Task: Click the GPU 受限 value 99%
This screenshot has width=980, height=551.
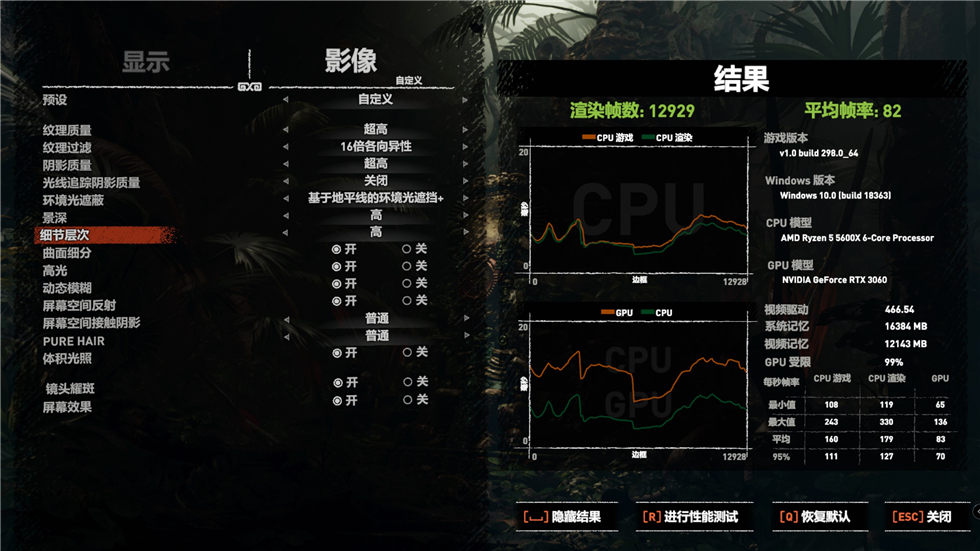Action: [894, 362]
